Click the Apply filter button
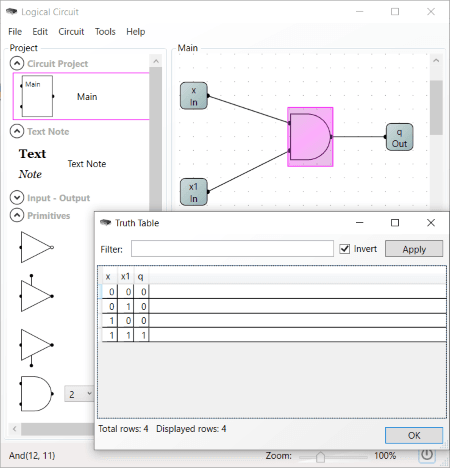 (414, 249)
